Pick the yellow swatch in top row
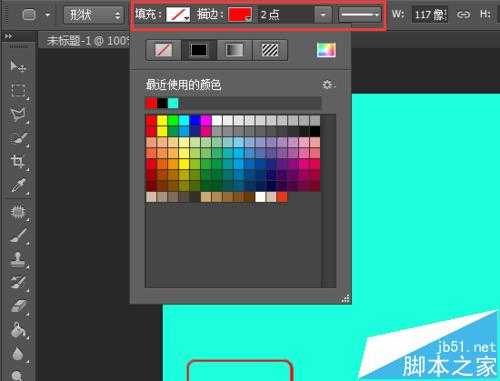Screen dimensions: 500x381 click(162, 120)
